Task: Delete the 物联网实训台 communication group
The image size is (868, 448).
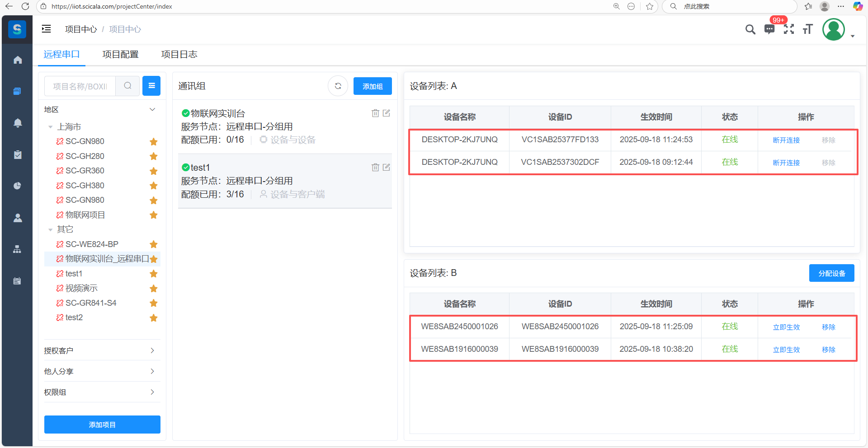Action: tap(375, 113)
